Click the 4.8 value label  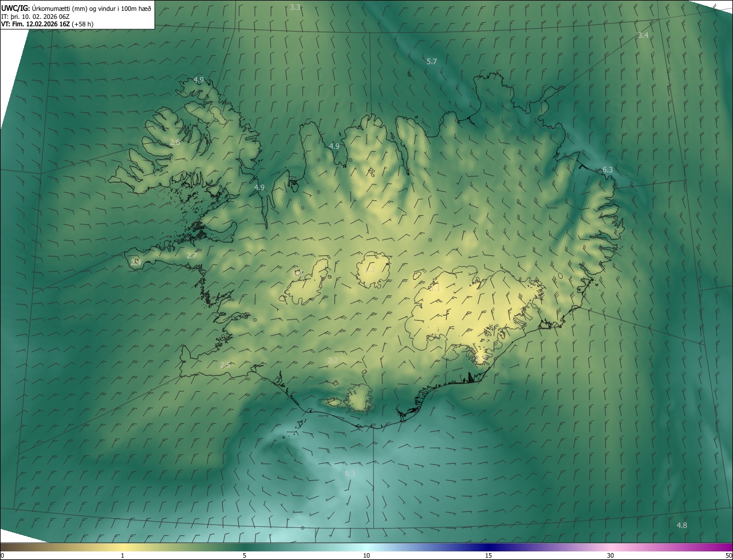point(682,526)
